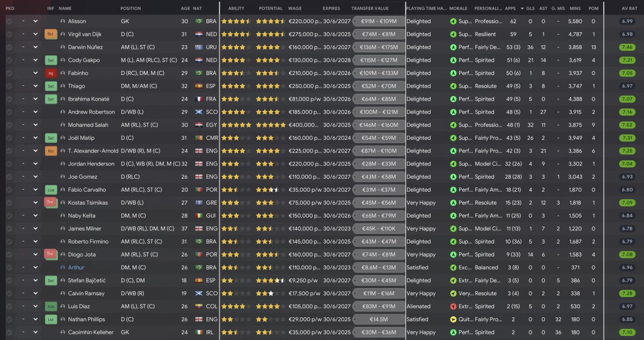Expand the squad role dropdown for Thiago
The width and height of the screenshot is (644, 340).
click(x=35, y=86)
